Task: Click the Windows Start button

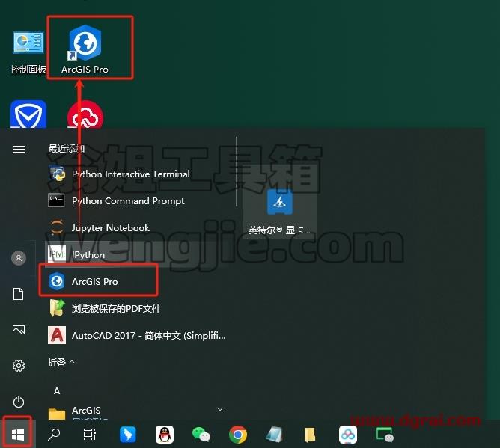Action: point(18,435)
